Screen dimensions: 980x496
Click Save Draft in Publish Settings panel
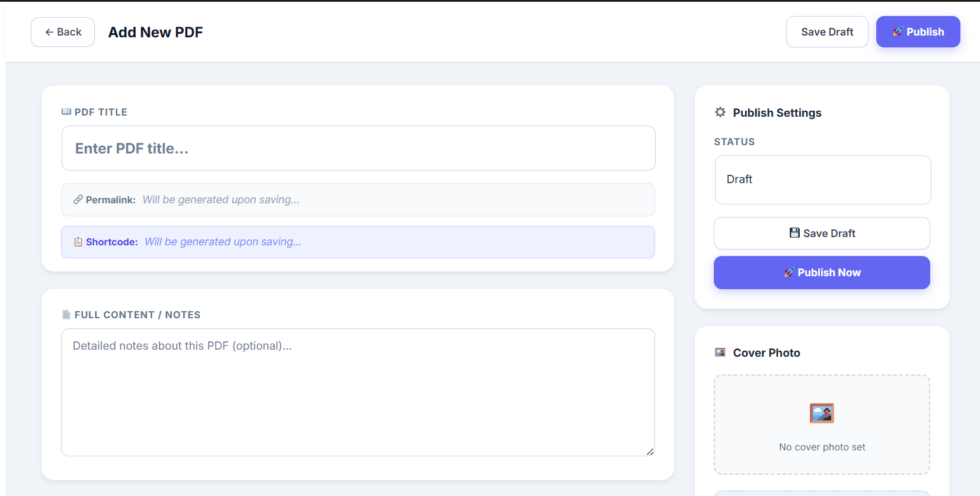tap(822, 233)
